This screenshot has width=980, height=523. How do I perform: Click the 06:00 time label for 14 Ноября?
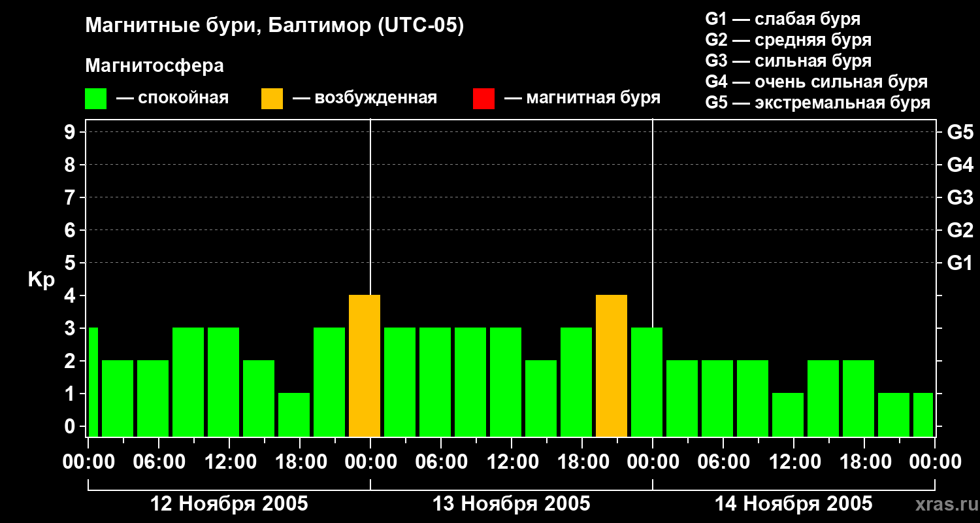[x=723, y=462]
